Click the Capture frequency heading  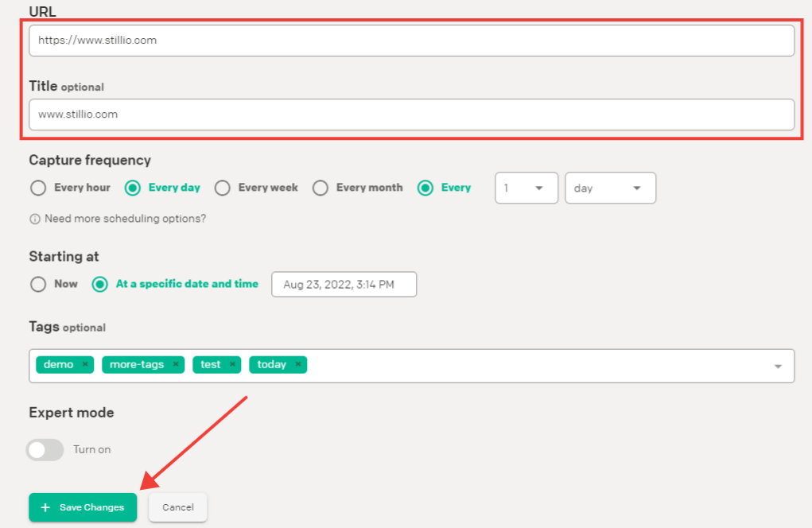(90, 161)
